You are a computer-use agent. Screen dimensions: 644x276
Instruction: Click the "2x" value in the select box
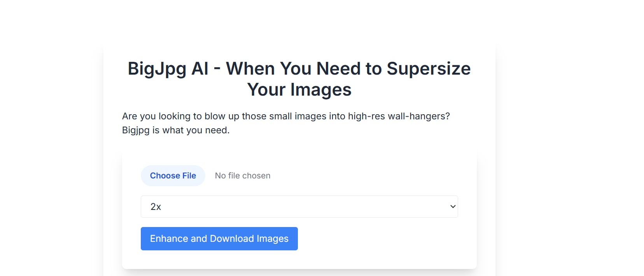click(156, 207)
